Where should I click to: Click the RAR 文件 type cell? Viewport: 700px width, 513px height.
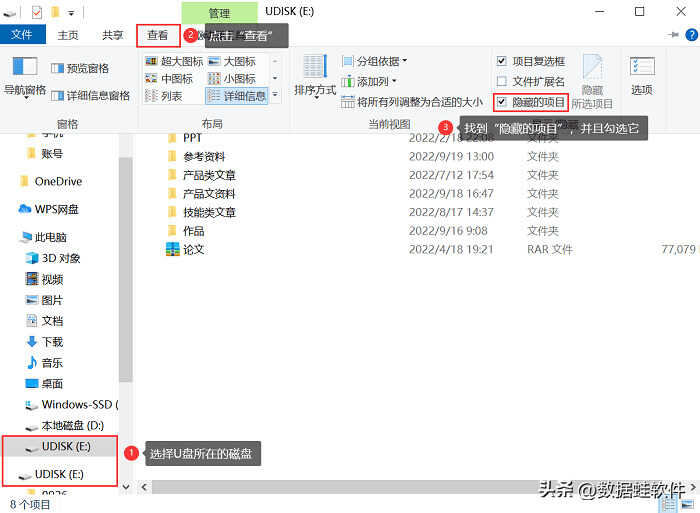[550, 249]
